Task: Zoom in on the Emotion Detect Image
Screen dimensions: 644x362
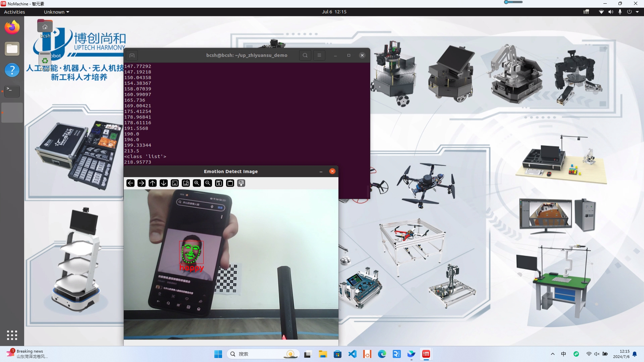Action: click(197, 183)
